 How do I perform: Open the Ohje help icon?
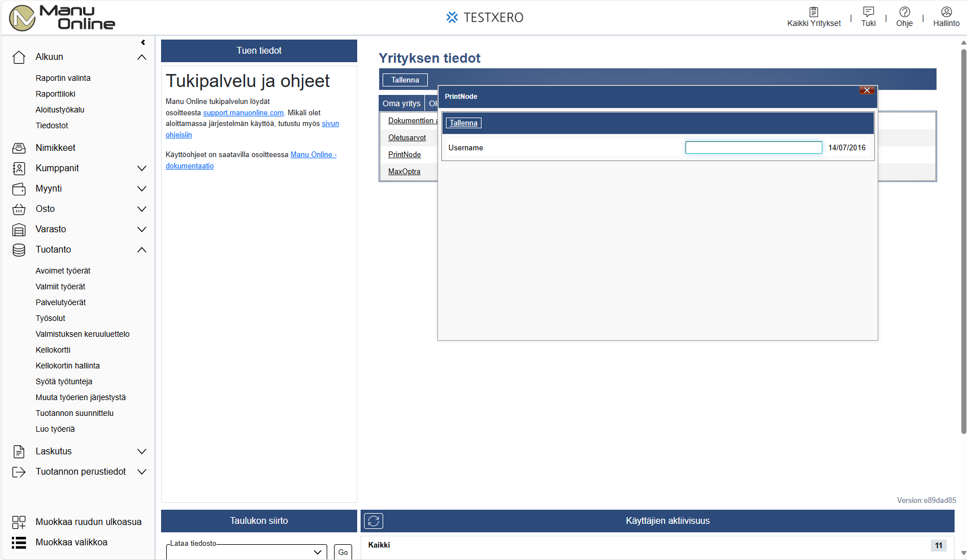[904, 12]
